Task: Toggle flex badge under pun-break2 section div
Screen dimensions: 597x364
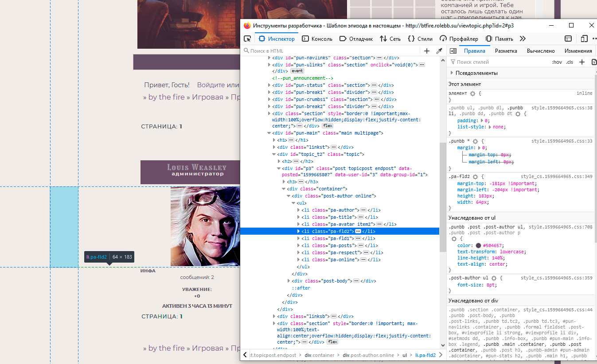Action: click(328, 126)
